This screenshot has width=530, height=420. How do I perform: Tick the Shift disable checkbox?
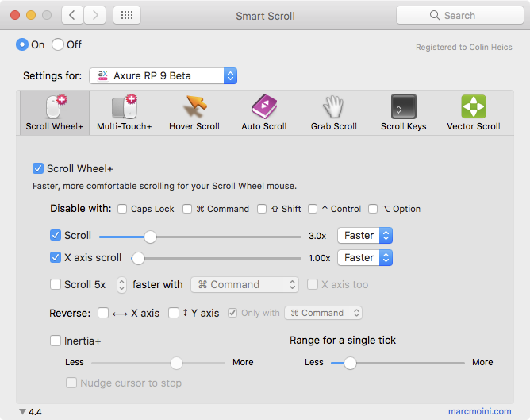coord(262,209)
